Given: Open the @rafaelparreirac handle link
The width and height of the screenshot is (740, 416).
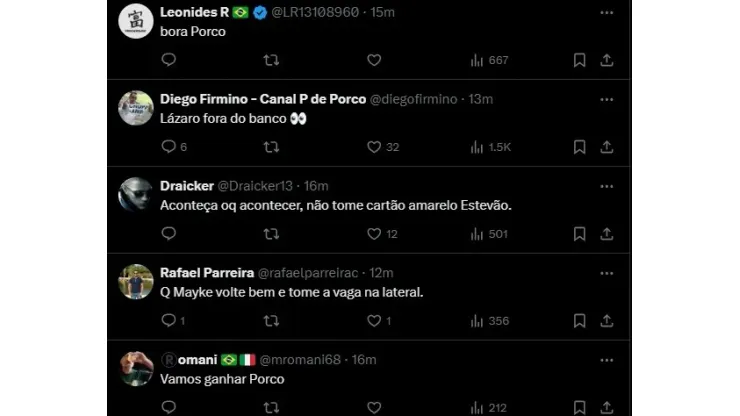Looking at the screenshot, I should [x=310, y=273].
